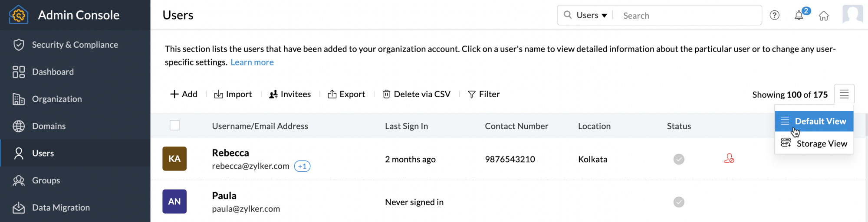Viewport: 868px width, 222px height.
Task: Open the Learn more link
Action: point(252,62)
